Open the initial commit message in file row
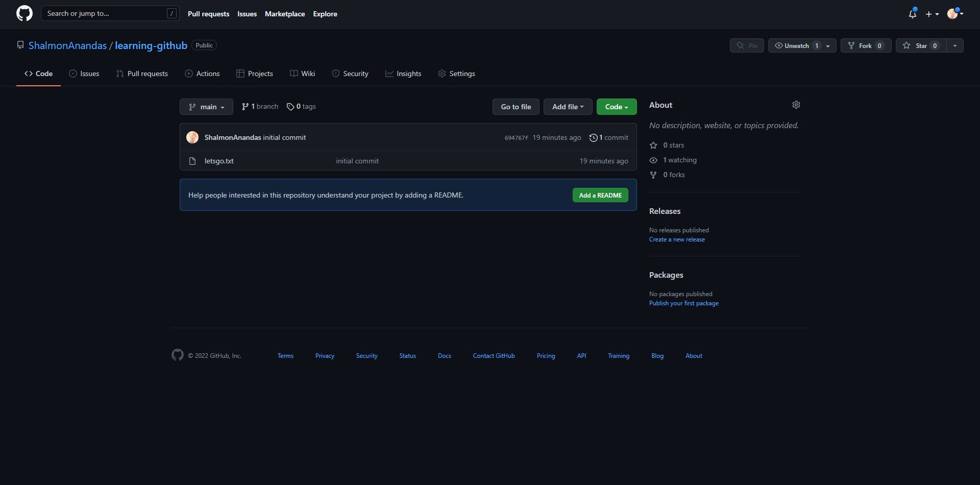Viewport: 980px width, 485px height. click(x=357, y=161)
